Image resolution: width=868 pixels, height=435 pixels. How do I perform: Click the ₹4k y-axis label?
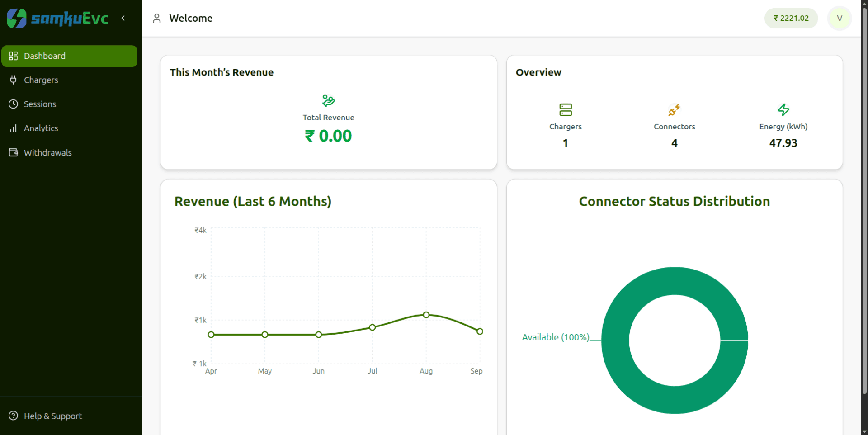pos(200,230)
